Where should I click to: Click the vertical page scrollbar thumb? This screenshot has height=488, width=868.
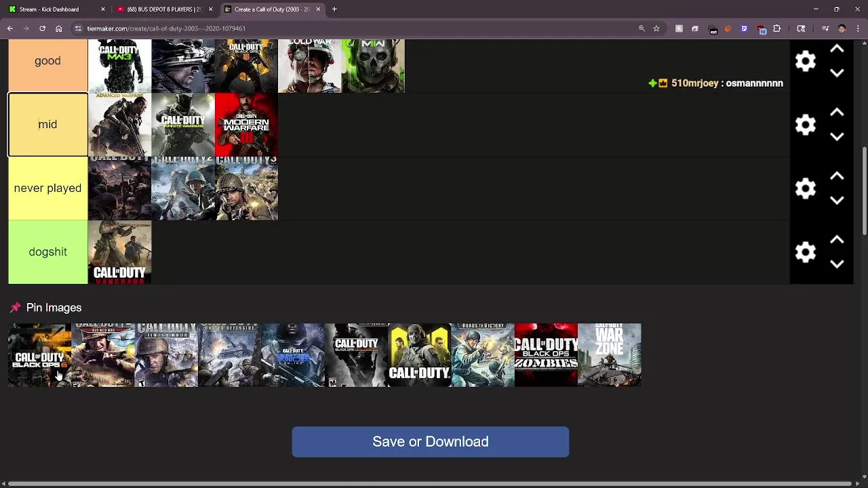tap(864, 191)
